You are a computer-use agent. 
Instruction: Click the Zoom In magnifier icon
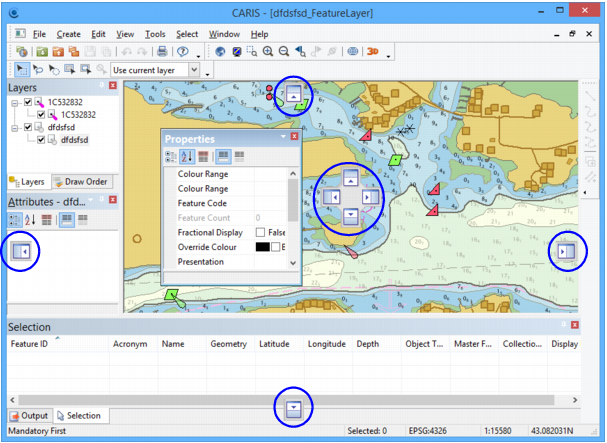pyautogui.click(x=267, y=52)
